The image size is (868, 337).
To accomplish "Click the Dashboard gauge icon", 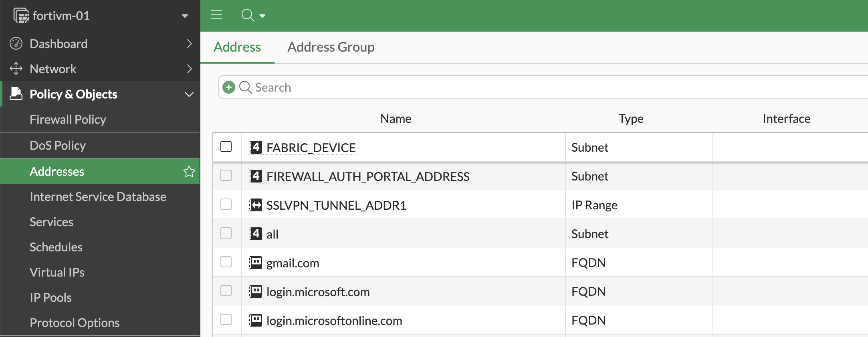I will click(16, 43).
